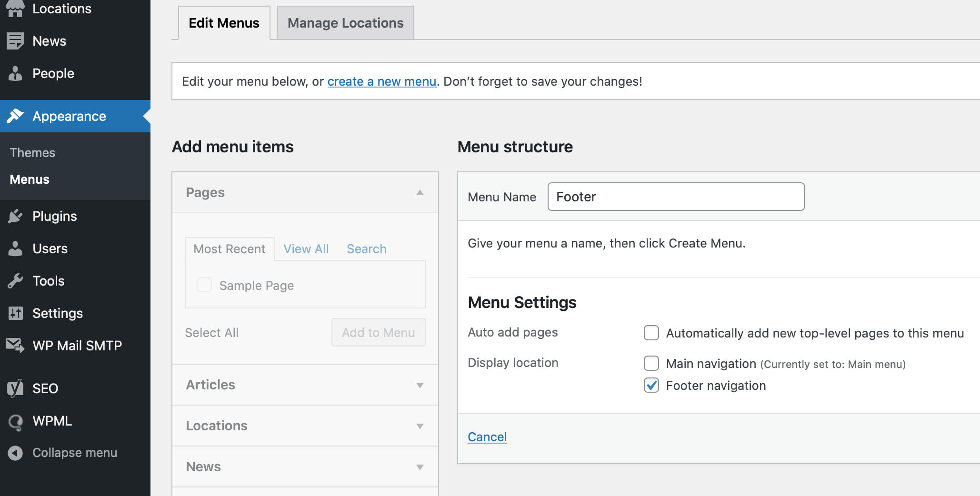Click the WP Mail SMTP envelope icon

(15, 346)
